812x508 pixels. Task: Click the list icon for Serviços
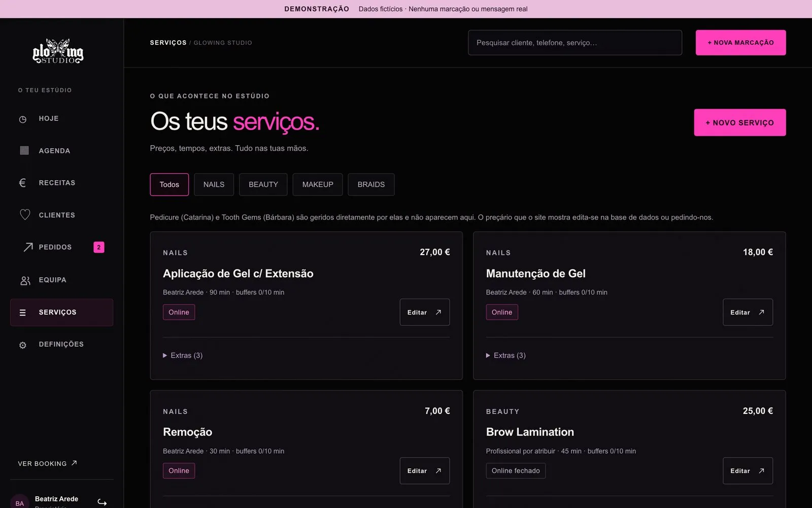pyautogui.click(x=23, y=313)
